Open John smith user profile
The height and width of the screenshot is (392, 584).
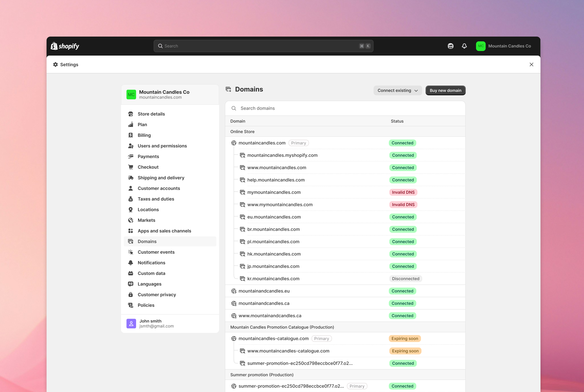pos(170,323)
